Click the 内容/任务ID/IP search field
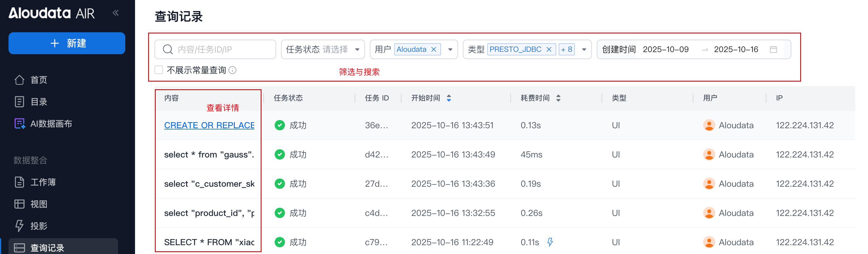The height and width of the screenshot is (254, 868). tap(222, 50)
